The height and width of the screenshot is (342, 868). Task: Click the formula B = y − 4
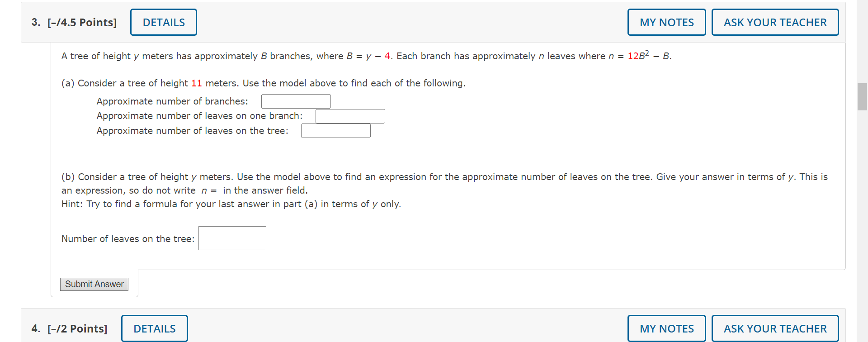click(x=368, y=56)
